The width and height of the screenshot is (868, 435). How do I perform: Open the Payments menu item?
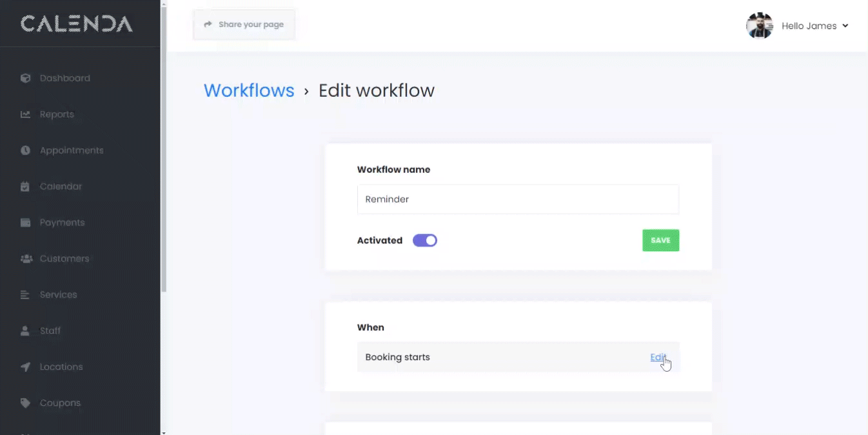point(62,223)
